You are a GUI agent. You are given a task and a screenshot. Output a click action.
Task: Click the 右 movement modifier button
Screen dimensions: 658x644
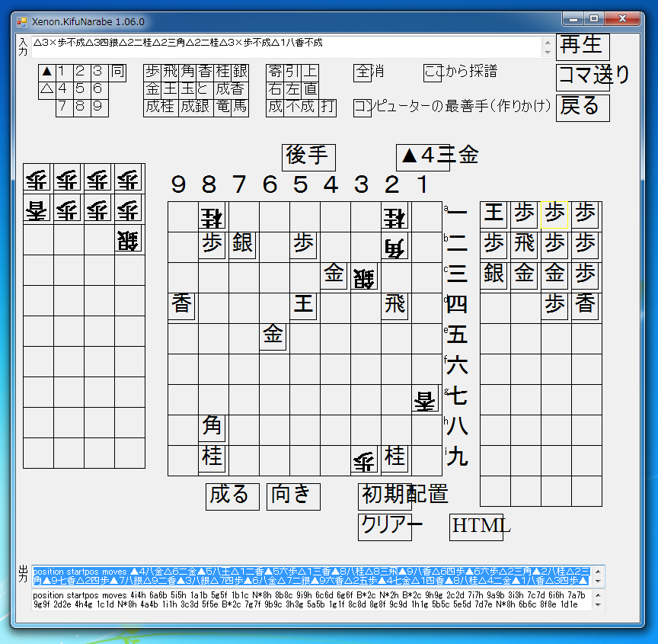275,90
